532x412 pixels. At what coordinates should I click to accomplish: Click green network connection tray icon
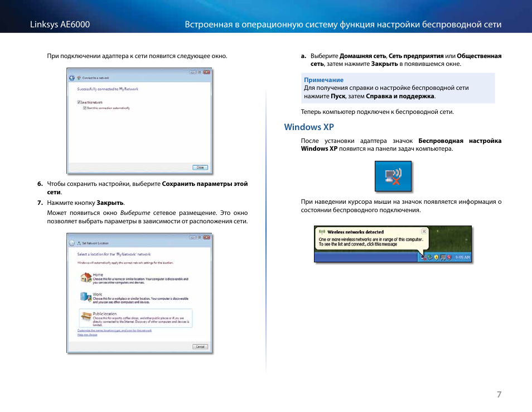(430, 257)
